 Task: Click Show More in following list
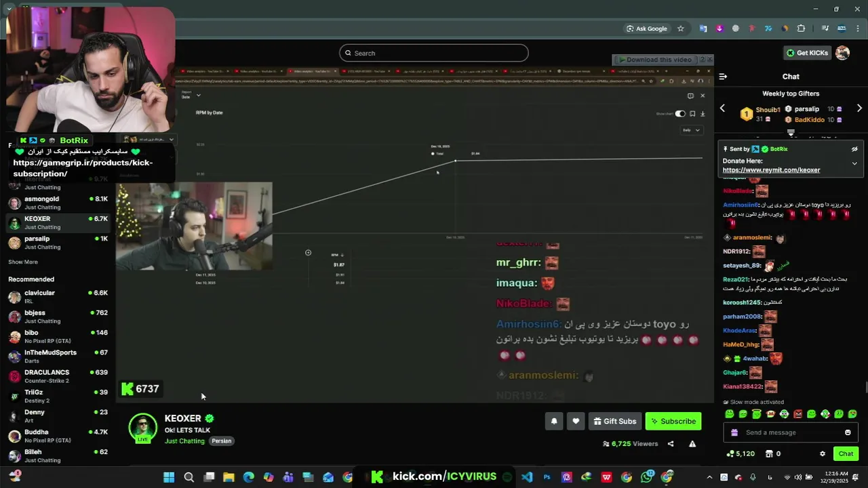[x=23, y=262]
